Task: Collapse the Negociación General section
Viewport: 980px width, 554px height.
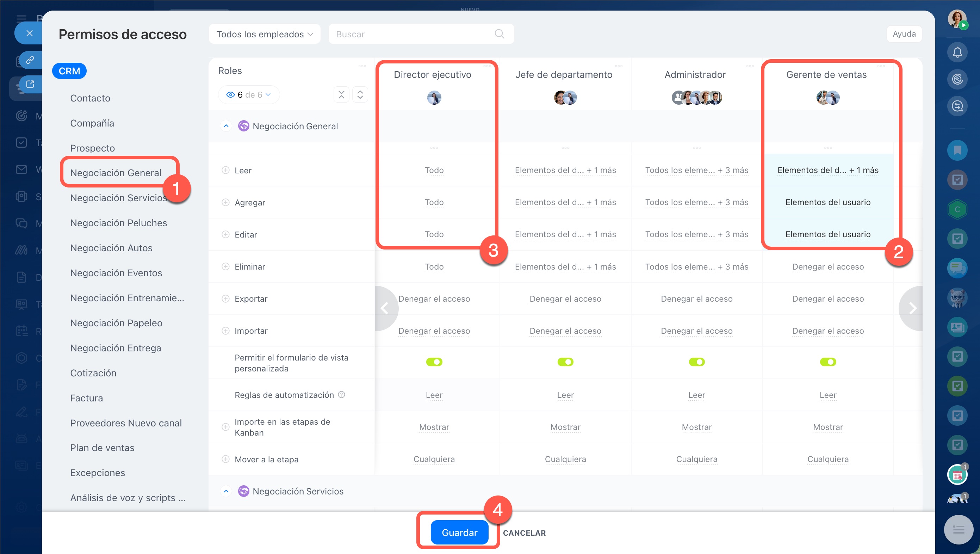Action: [x=226, y=126]
